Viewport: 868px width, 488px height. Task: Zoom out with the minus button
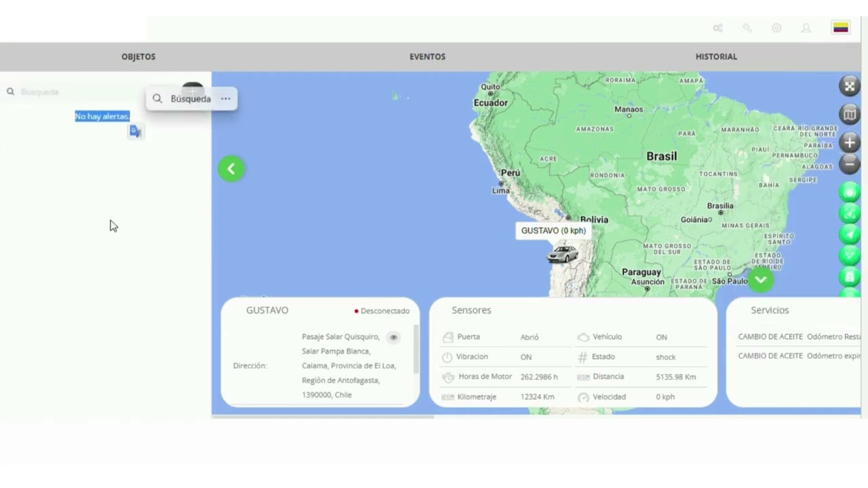point(850,164)
